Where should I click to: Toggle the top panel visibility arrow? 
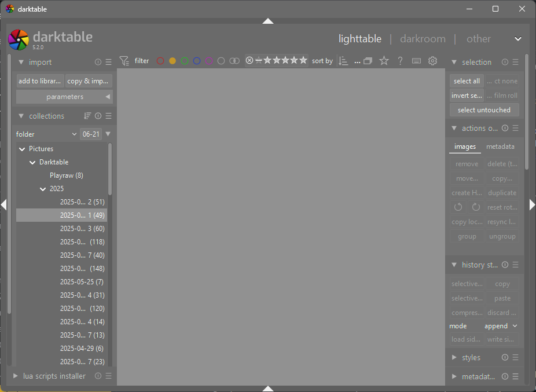(268, 21)
